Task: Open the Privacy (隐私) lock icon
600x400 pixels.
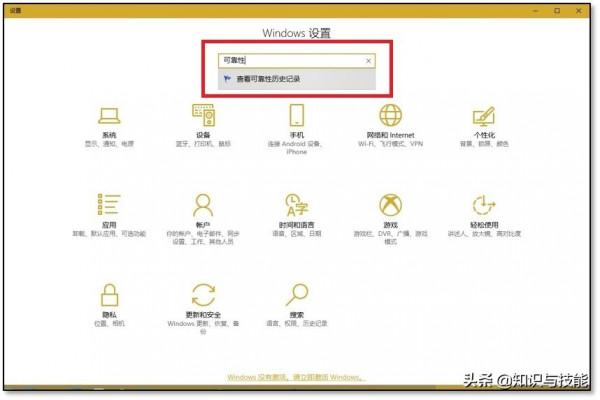Action: [109, 295]
